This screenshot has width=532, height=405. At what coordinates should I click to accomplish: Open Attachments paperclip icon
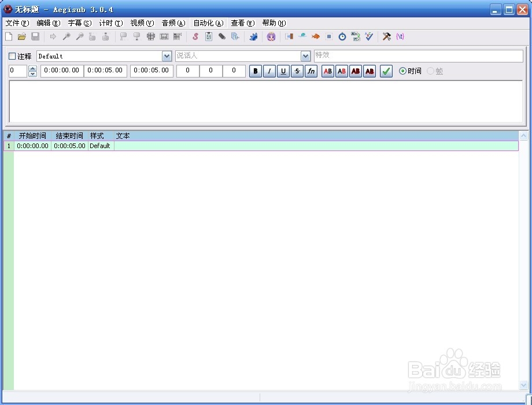(x=222, y=36)
